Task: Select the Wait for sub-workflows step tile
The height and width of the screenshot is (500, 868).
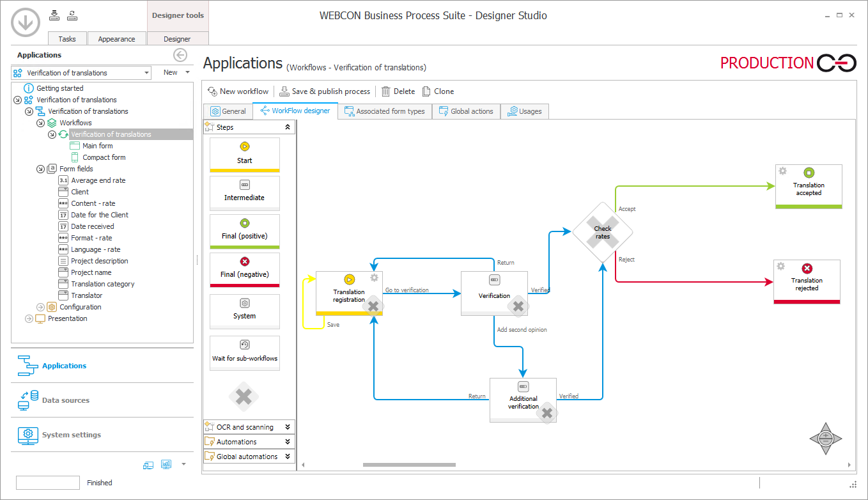Action: [245, 353]
